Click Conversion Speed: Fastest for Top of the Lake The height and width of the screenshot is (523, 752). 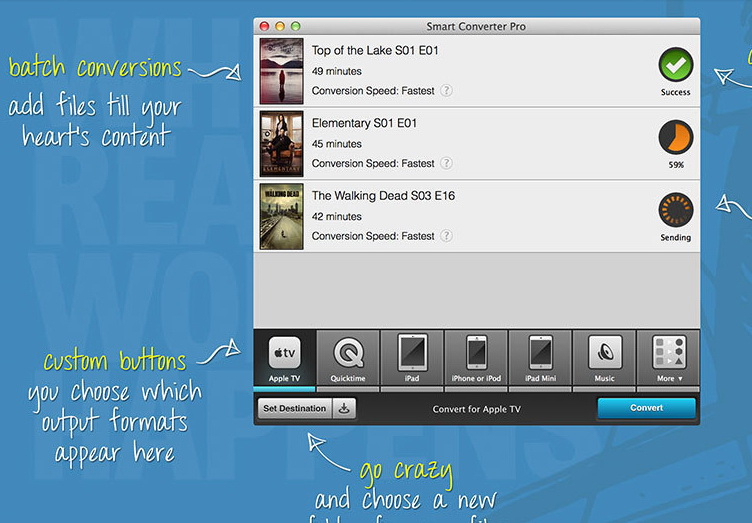373,91
